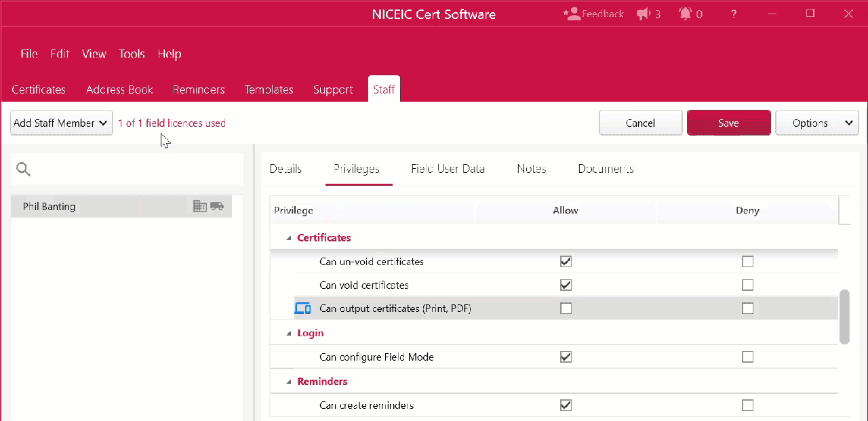868x421 pixels.
Task: Tick Allow for Can output certificates
Action: (566, 308)
